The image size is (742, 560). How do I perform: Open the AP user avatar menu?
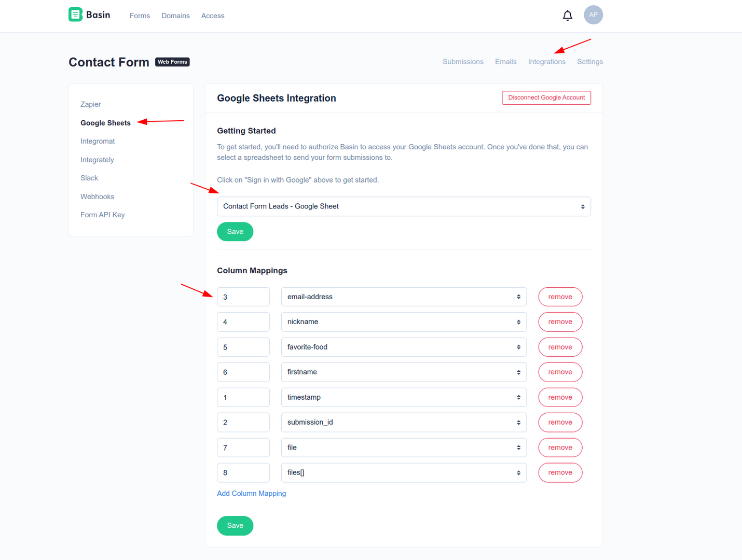593,15
